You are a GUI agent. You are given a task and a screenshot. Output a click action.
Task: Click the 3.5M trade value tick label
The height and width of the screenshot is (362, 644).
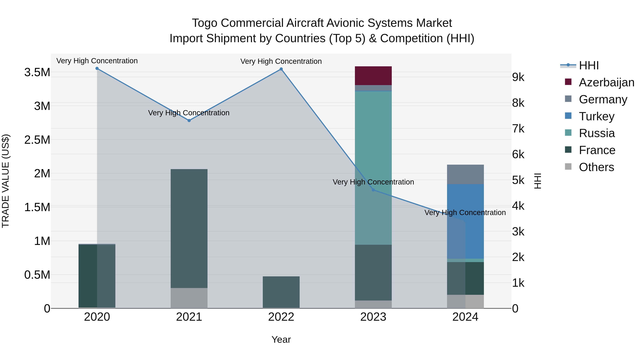(x=37, y=72)
